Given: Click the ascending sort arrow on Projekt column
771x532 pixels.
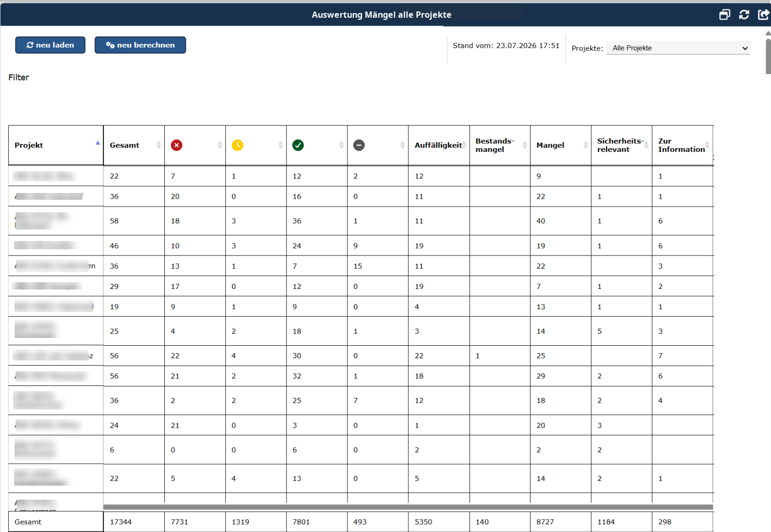Looking at the screenshot, I should click(x=98, y=143).
